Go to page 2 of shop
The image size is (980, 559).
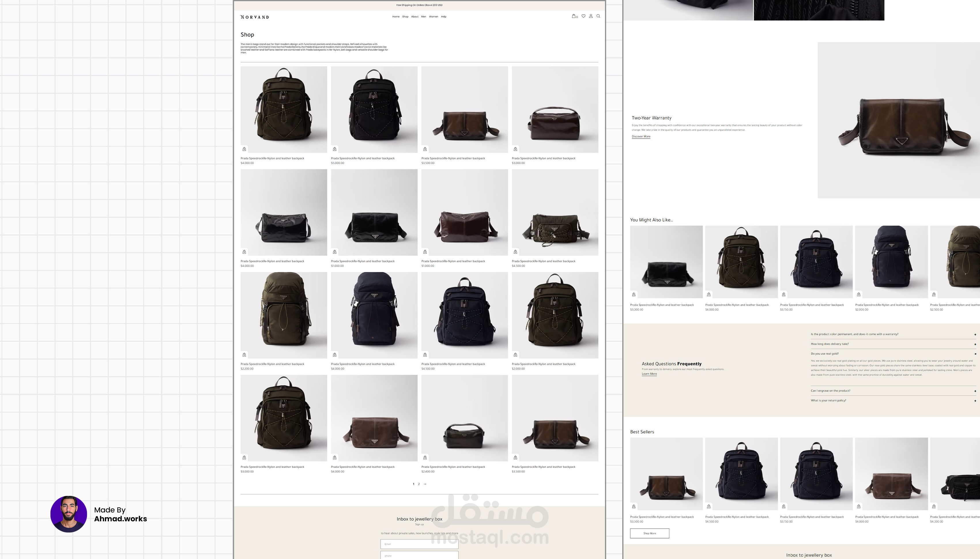(419, 484)
